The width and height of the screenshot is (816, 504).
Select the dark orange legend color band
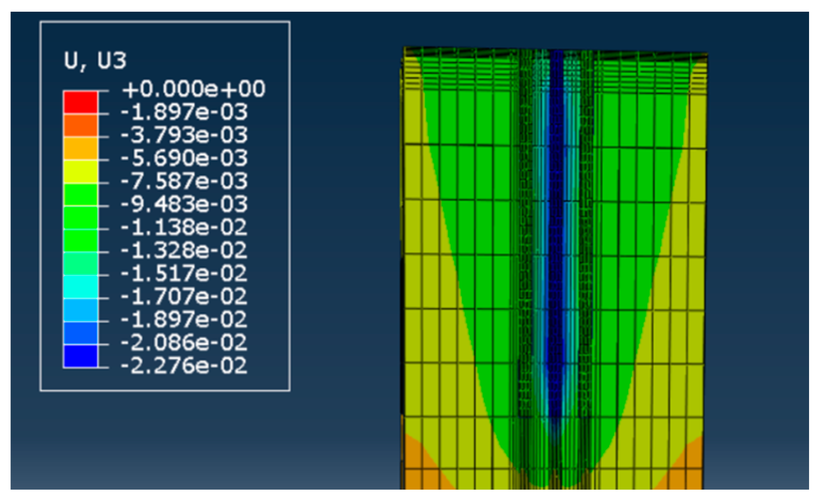pos(80,126)
